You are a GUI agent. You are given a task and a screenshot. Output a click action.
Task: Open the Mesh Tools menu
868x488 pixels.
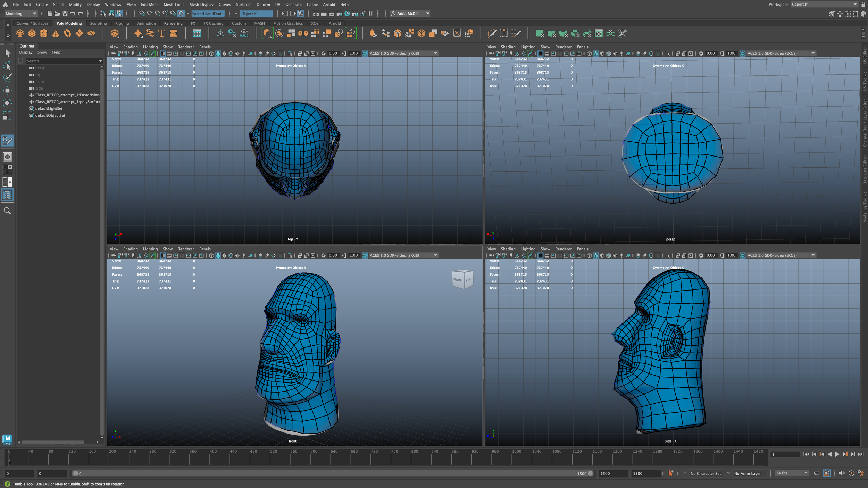click(174, 5)
